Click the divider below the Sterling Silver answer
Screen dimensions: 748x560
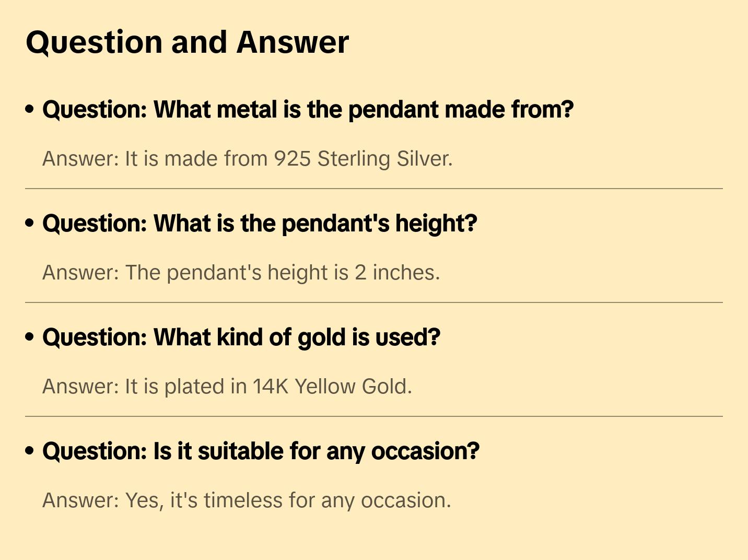pos(374,189)
